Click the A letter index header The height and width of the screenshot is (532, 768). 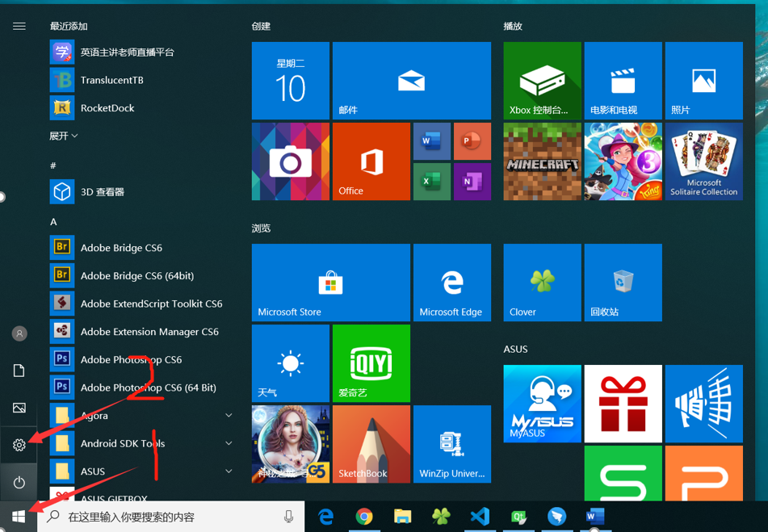pyautogui.click(x=53, y=222)
